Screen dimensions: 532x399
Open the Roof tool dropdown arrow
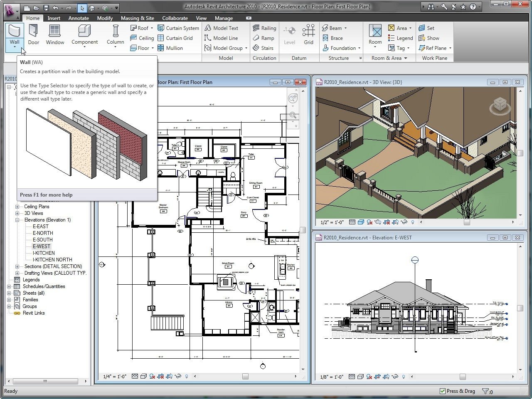click(152, 28)
